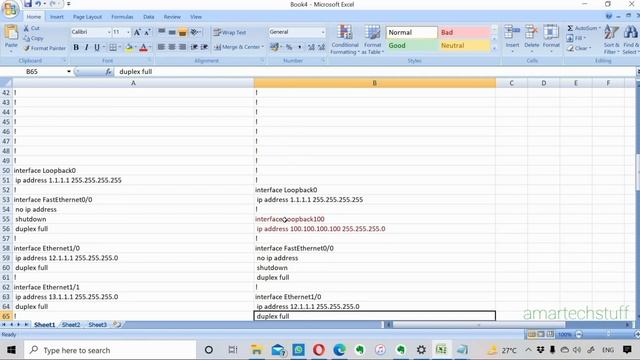Switch to the View tab
The image size is (640, 360).
pyautogui.click(x=196, y=17)
